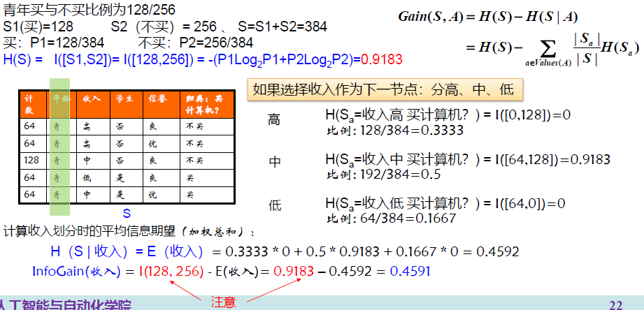This screenshot has height=310, width=644.
Task: Click red result 0.9183 in the H(S) line
Action: pos(382,60)
